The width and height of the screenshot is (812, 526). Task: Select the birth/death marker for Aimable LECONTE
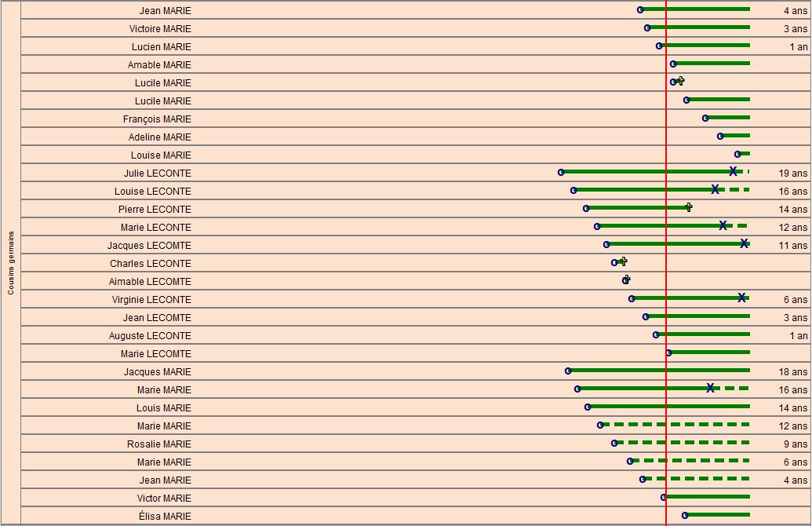tap(626, 279)
